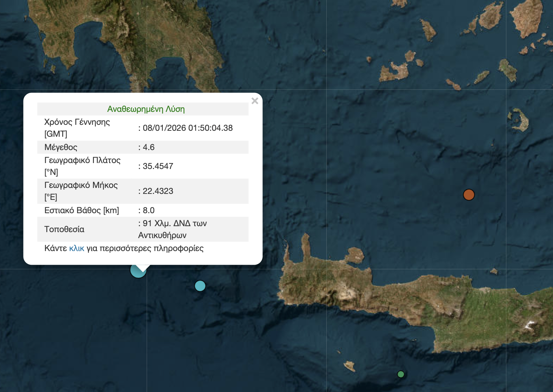
Task: Click the magnitude value 4.6
Action: pos(148,147)
